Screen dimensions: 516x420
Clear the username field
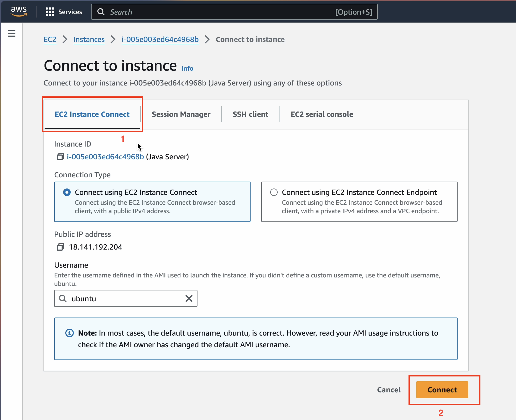pos(189,298)
